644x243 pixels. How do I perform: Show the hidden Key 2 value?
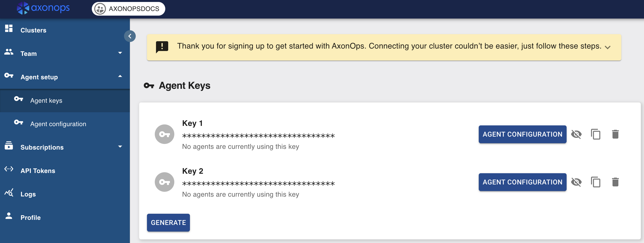(x=577, y=182)
